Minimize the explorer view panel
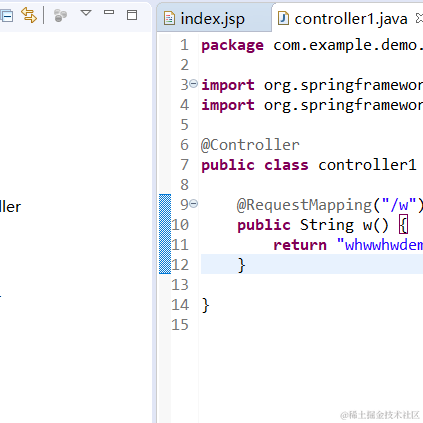The height and width of the screenshot is (423, 423). click(109, 12)
